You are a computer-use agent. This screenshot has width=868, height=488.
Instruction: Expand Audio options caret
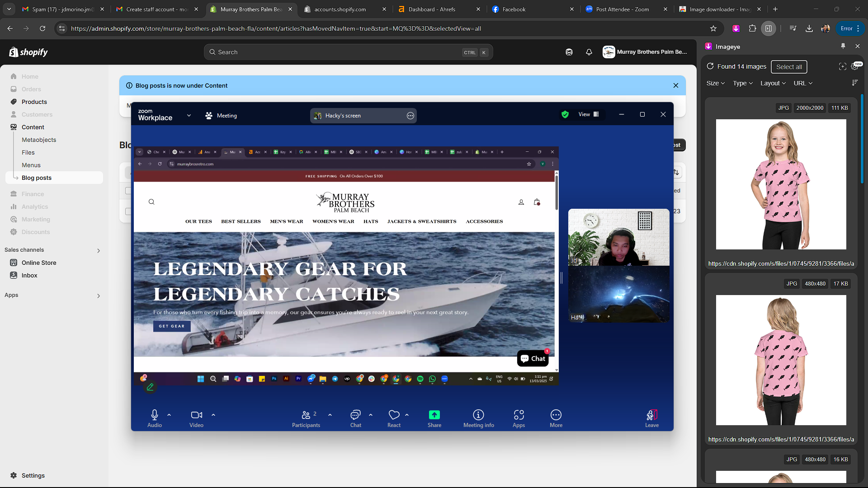pyautogui.click(x=169, y=415)
